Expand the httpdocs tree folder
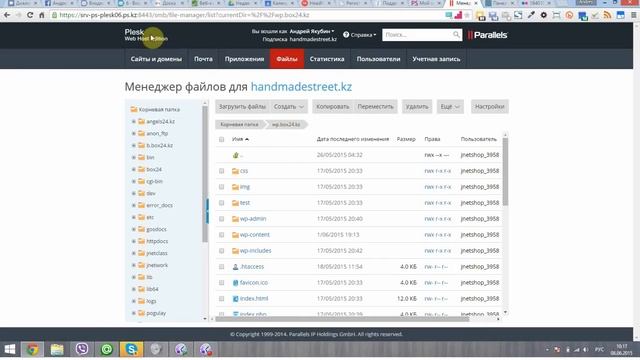This screenshot has height=360, width=640. pyautogui.click(x=133, y=241)
